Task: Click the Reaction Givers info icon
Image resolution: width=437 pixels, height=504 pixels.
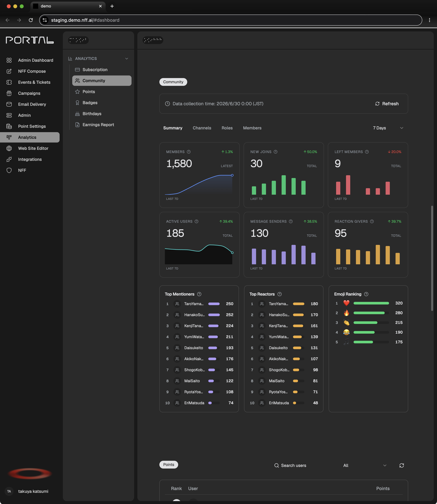Action: click(x=372, y=221)
